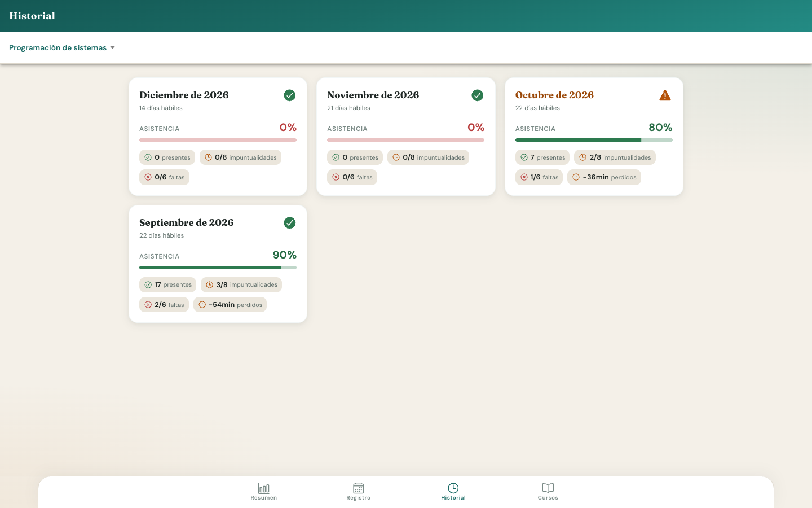812x508 pixels.
Task: Go to the Cursos tab
Action: 548,492
